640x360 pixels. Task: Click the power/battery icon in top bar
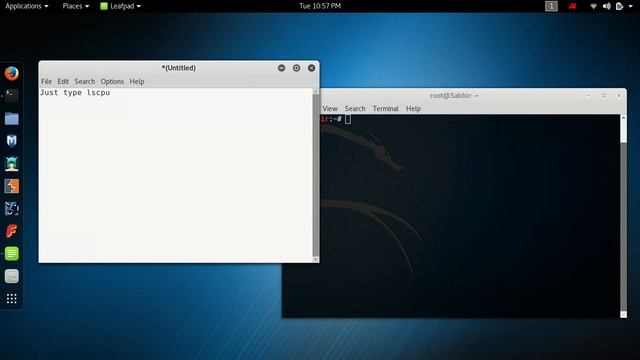pyautogui.click(x=620, y=6)
